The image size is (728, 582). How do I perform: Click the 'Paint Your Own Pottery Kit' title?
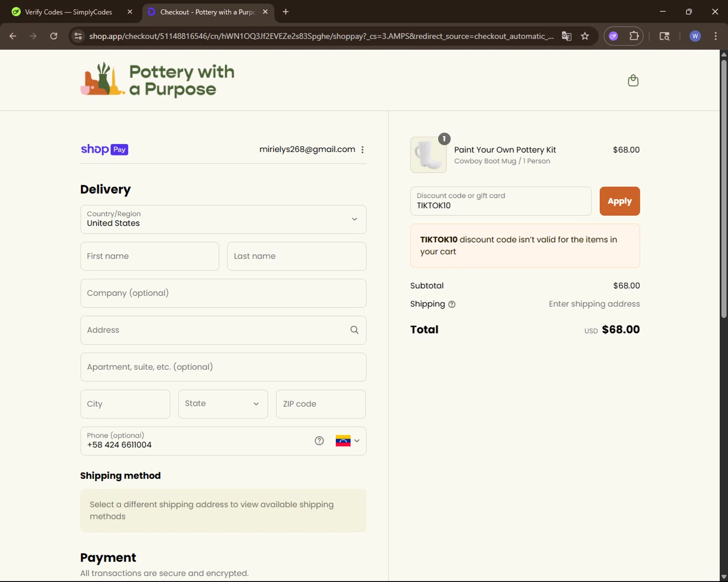tap(505, 150)
